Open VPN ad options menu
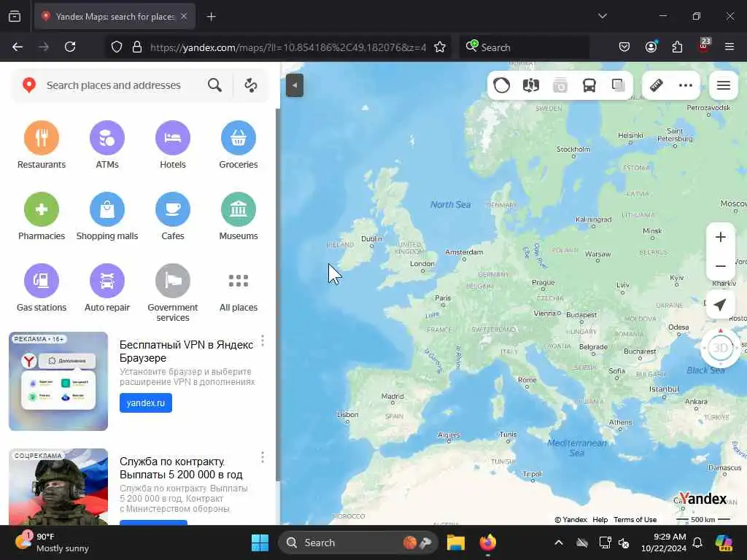747x560 pixels. (x=263, y=341)
